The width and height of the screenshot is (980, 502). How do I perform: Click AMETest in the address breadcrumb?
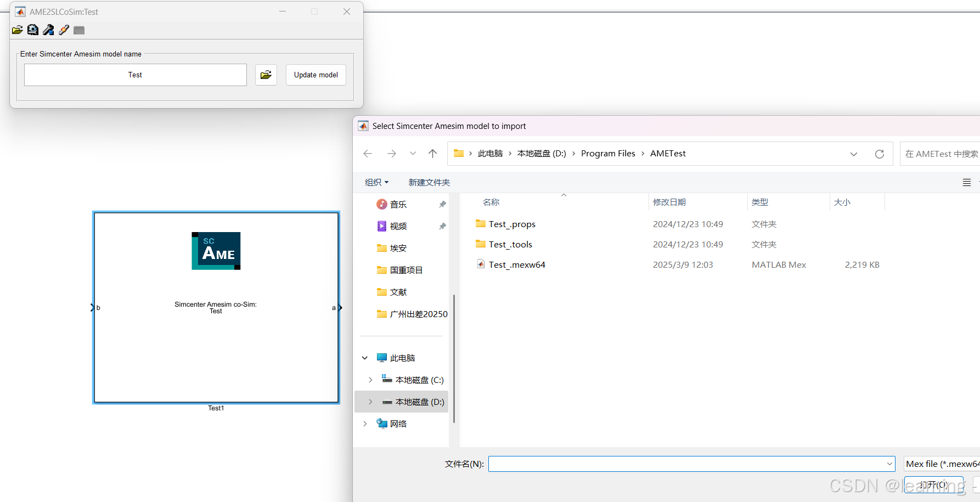click(668, 154)
